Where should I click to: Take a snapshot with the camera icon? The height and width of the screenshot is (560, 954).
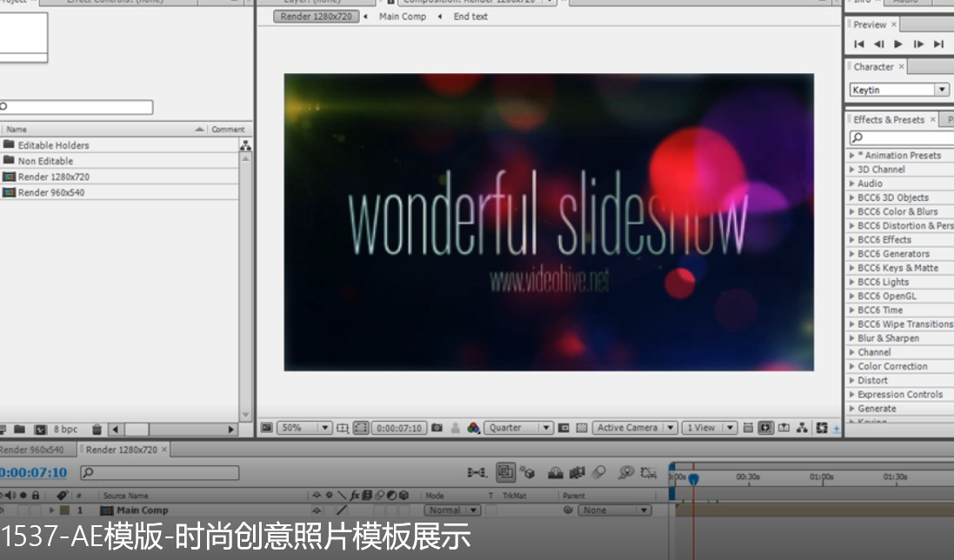click(x=437, y=428)
